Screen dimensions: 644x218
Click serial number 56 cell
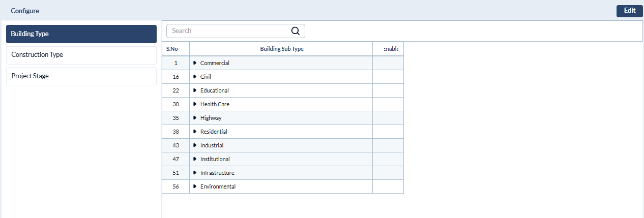175,186
